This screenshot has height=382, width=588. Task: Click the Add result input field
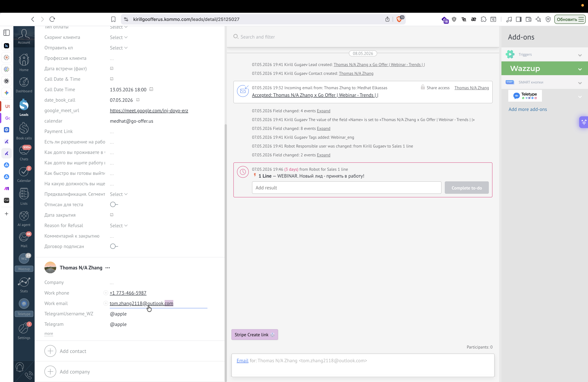click(x=346, y=188)
